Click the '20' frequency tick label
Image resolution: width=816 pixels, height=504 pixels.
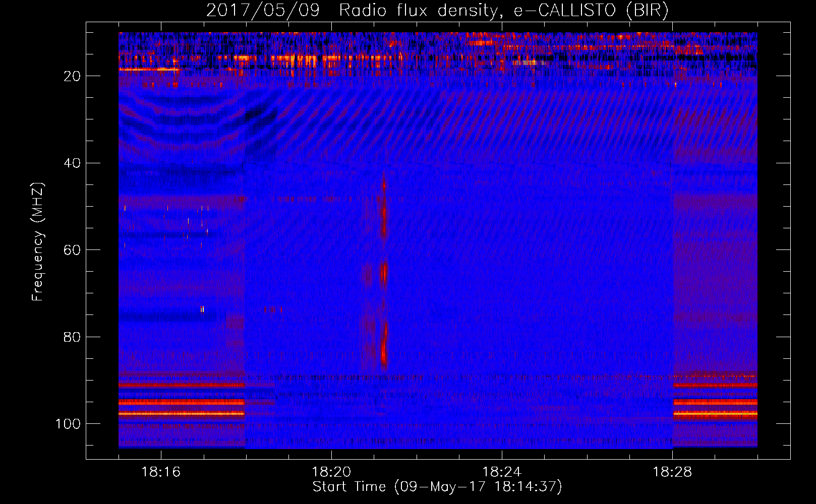pyautogui.click(x=72, y=76)
